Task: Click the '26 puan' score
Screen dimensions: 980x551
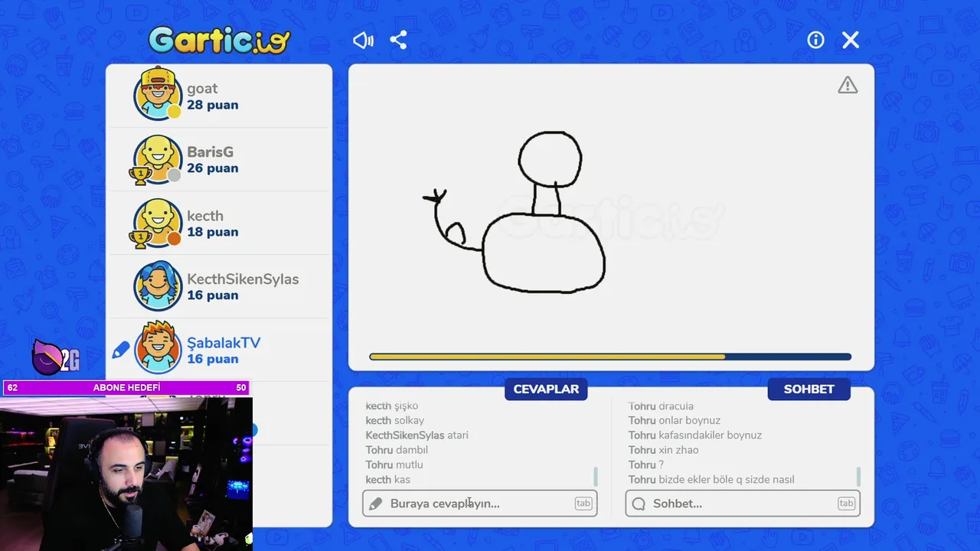Action: click(x=212, y=168)
